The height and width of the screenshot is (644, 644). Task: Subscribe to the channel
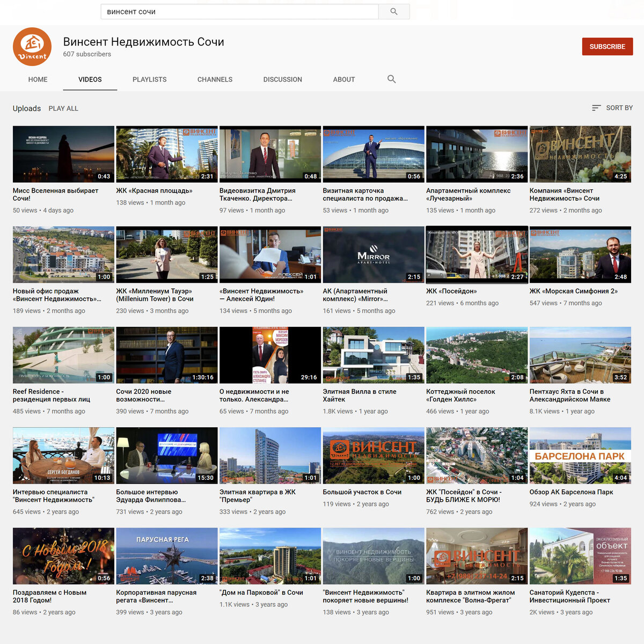click(x=608, y=47)
